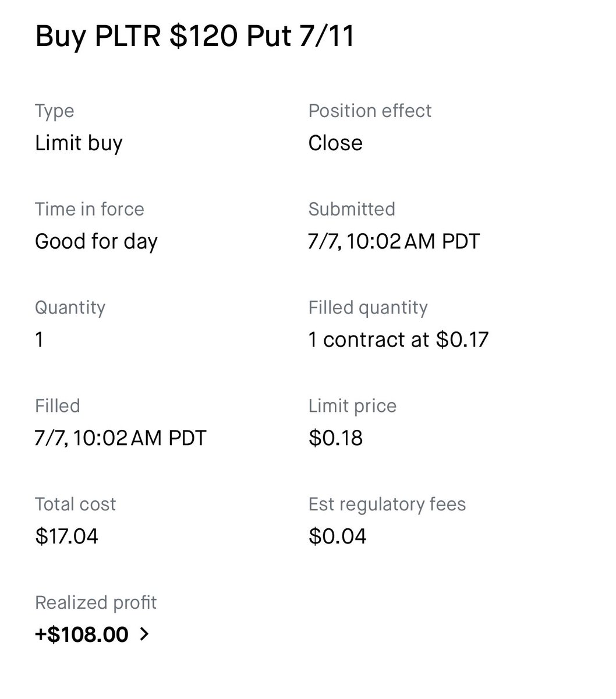Tap the Quantity value 1
The height and width of the screenshot is (699, 616).
click(39, 340)
